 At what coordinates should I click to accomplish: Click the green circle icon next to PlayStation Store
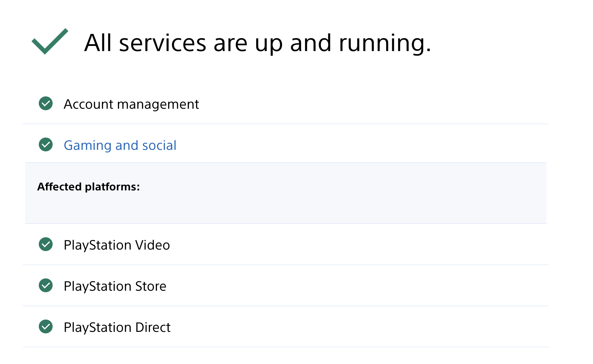pyautogui.click(x=45, y=286)
